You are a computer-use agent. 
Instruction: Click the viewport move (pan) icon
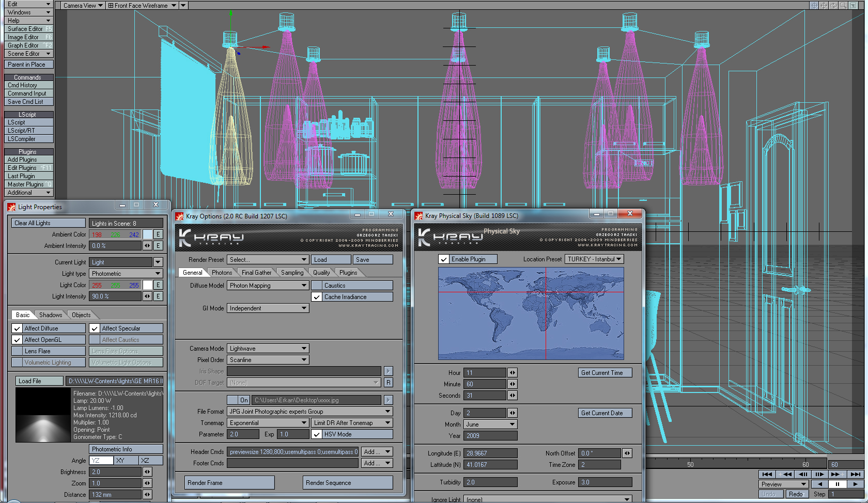point(824,5)
